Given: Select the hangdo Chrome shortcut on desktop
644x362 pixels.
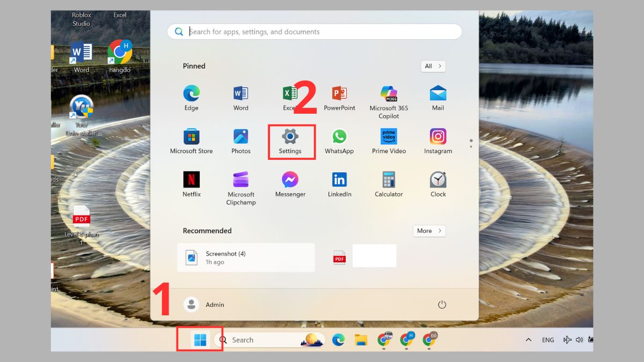Looking at the screenshot, I should [x=120, y=56].
